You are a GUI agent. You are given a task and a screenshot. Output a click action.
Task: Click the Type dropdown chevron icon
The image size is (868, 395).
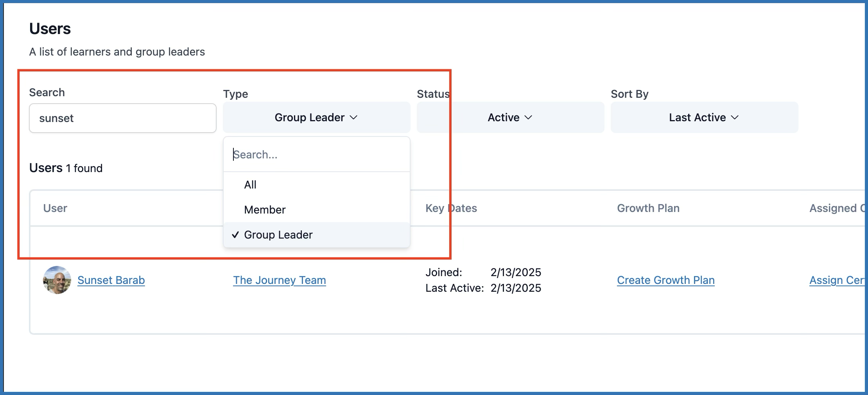point(353,117)
